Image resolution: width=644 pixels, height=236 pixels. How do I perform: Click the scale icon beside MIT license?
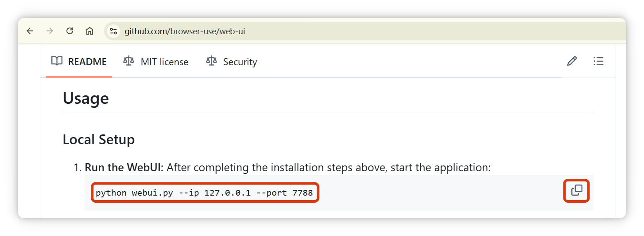[129, 61]
